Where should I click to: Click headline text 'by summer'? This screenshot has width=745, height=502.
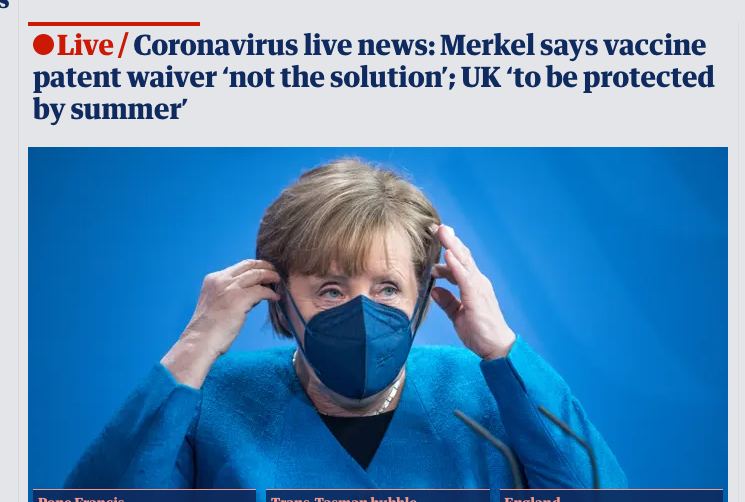(x=110, y=110)
